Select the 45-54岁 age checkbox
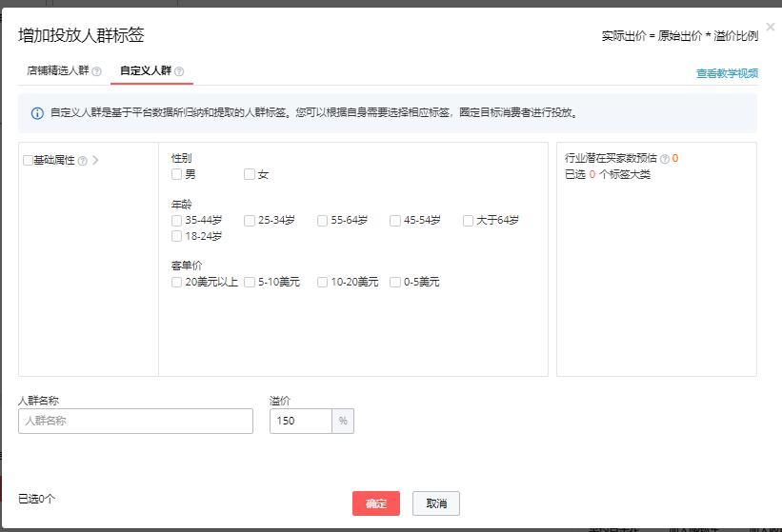Viewport: 782px width, 532px height. click(x=395, y=221)
